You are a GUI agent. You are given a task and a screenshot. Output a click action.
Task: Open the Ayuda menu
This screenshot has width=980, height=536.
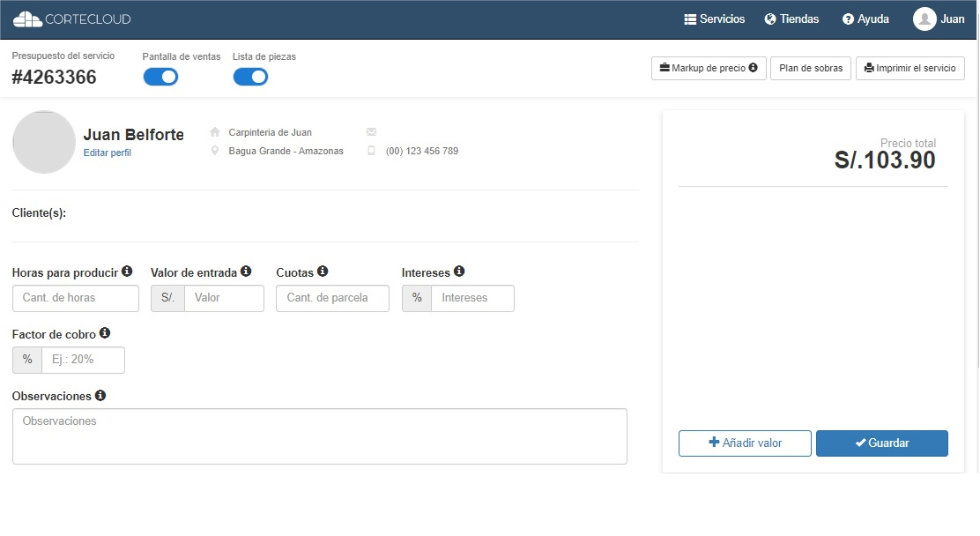click(865, 19)
